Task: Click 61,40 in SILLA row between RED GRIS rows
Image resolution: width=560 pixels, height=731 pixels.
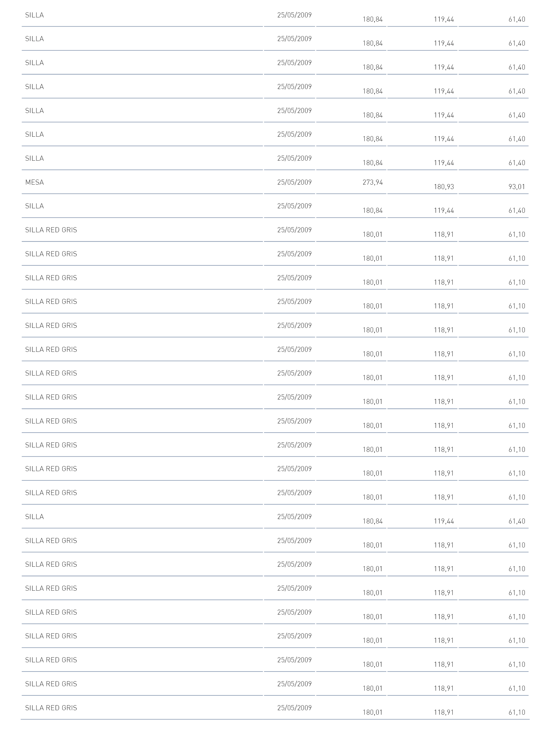Action: point(517,521)
